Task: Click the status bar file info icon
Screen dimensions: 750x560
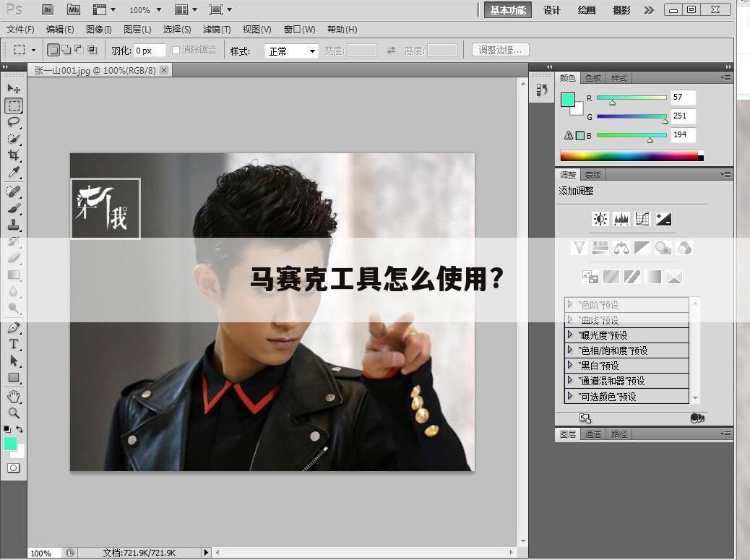Action: (70, 553)
